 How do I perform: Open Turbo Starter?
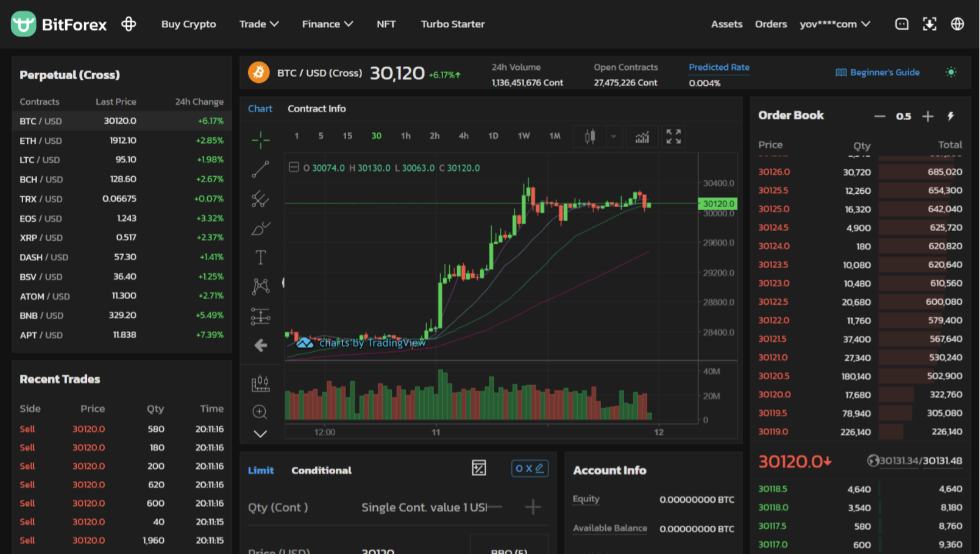pos(453,24)
